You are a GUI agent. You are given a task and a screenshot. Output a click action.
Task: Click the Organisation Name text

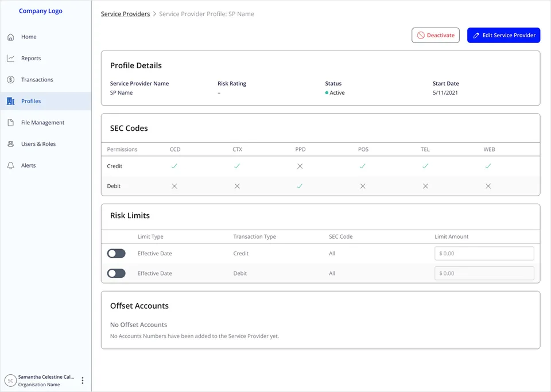39,385
